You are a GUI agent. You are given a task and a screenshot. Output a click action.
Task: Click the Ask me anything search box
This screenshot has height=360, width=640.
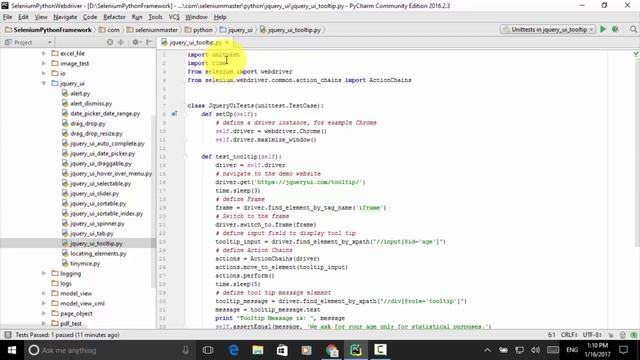(110, 350)
